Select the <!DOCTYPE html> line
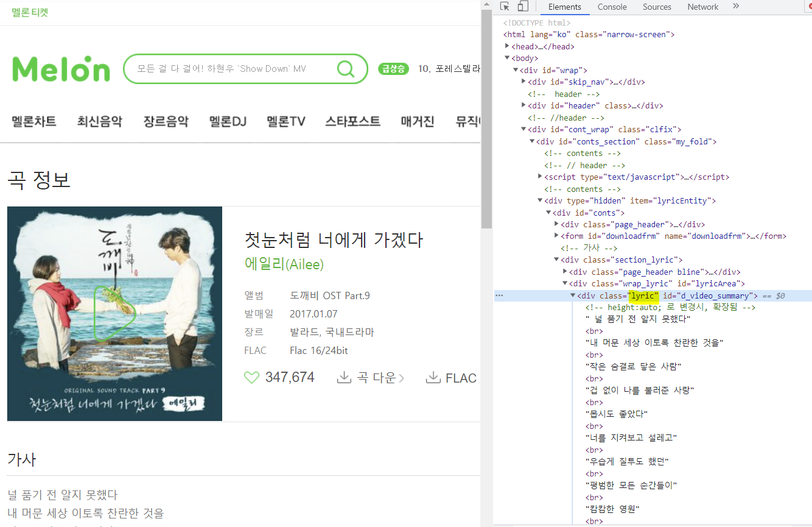Screen dimensions: 812x527 tap(537, 23)
